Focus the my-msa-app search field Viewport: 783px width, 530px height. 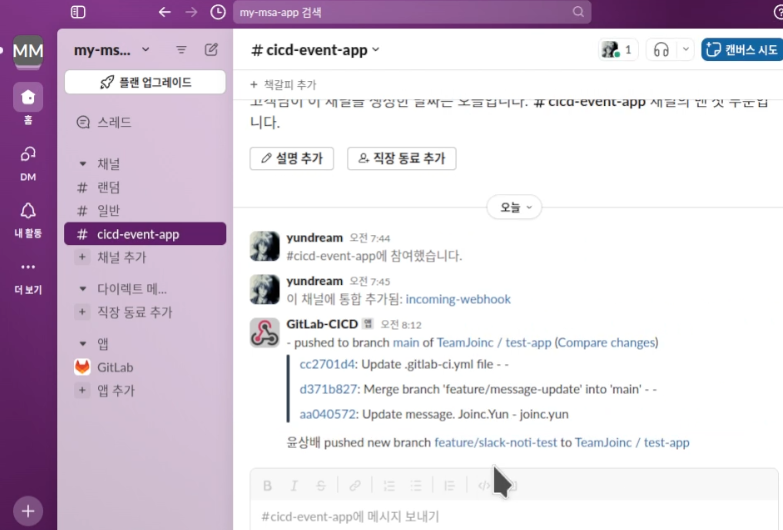[412, 12]
